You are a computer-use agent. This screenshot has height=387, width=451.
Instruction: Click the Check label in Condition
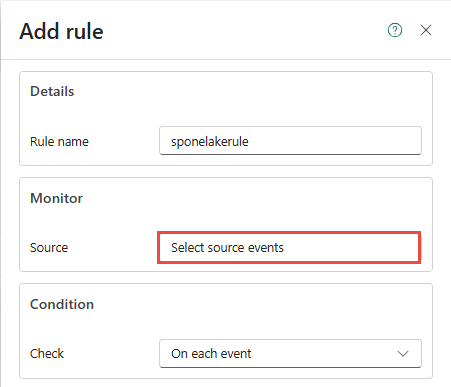point(47,354)
